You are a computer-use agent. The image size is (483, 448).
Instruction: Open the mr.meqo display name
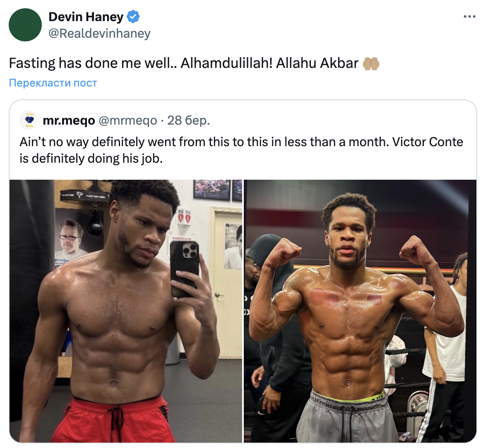[x=69, y=120]
